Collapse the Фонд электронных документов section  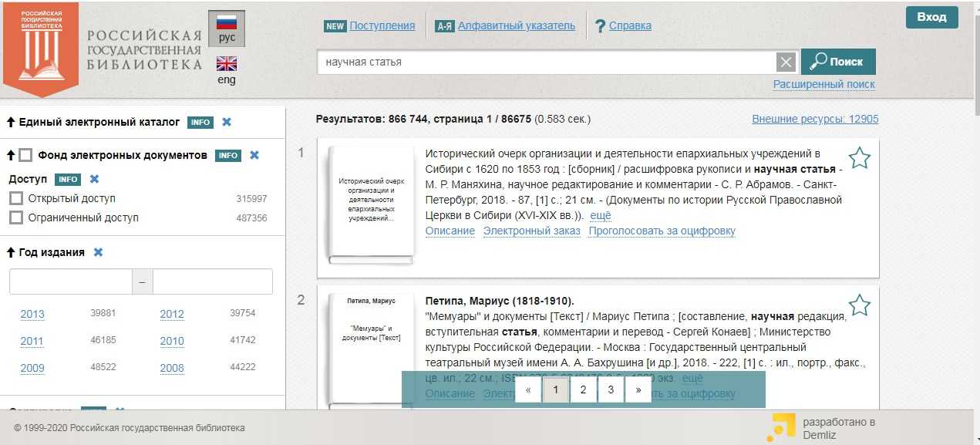pyautogui.click(x=11, y=155)
